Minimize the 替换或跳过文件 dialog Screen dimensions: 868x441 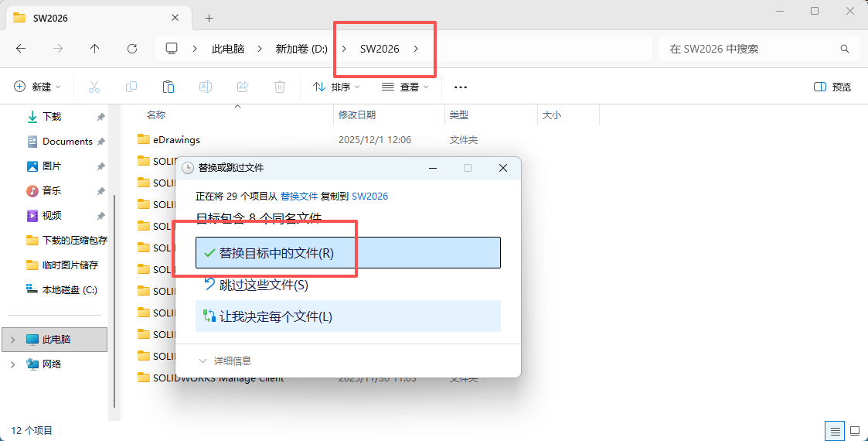[x=432, y=168]
